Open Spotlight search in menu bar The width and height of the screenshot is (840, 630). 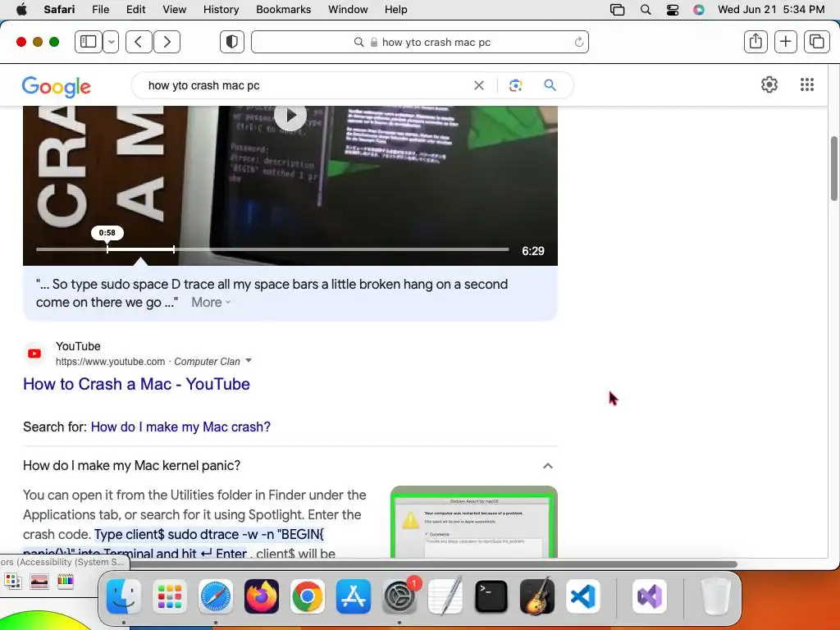coord(646,9)
